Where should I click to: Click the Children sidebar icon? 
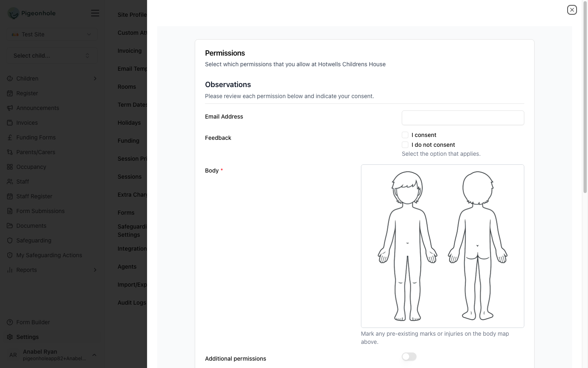pyautogui.click(x=10, y=79)
